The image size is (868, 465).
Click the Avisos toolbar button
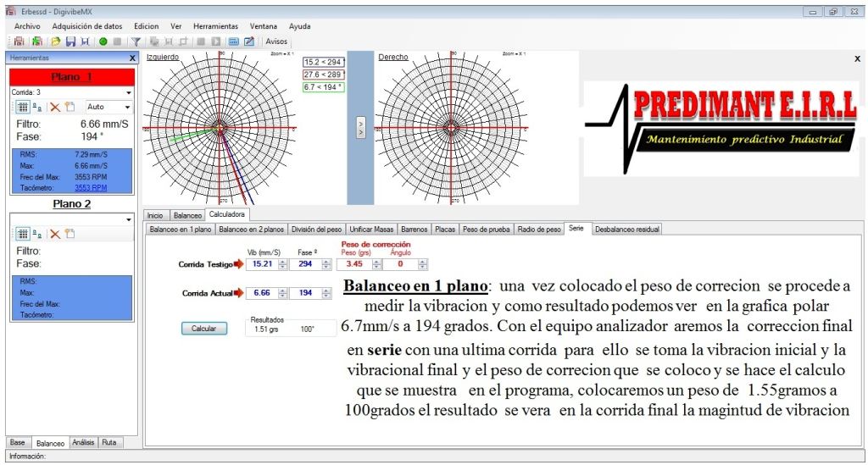pyautogui.click(x=276, y=41)
